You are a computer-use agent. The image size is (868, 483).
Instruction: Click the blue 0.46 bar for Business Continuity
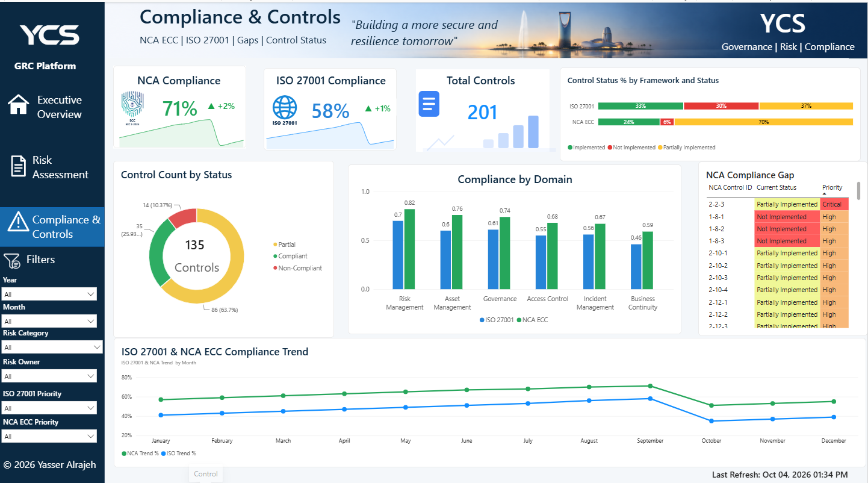[636, 266]
